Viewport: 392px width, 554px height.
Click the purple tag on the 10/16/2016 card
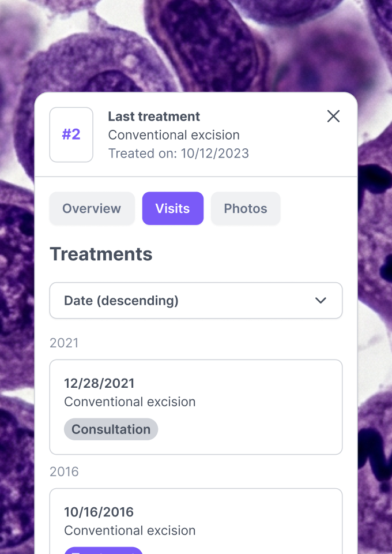tap(103, 551)
